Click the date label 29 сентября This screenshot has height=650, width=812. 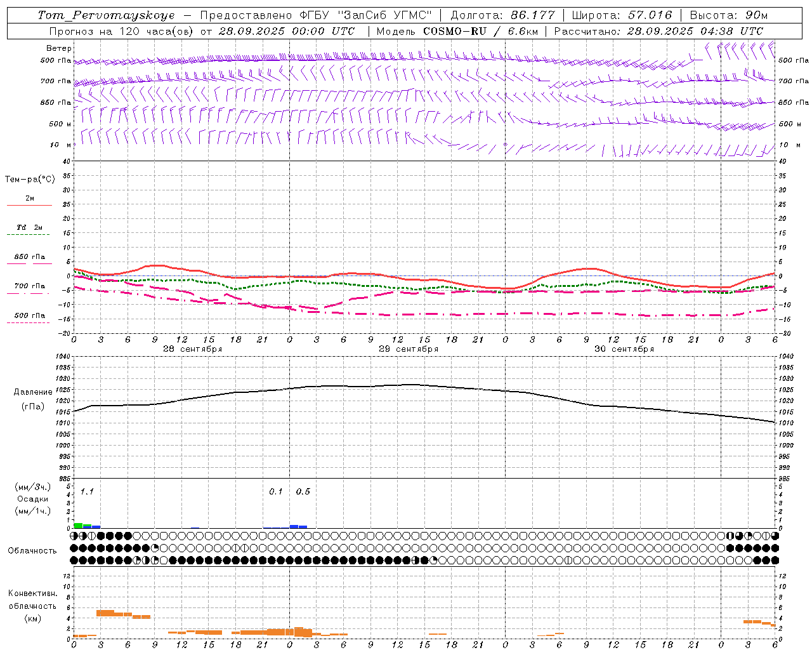[409, 349]
